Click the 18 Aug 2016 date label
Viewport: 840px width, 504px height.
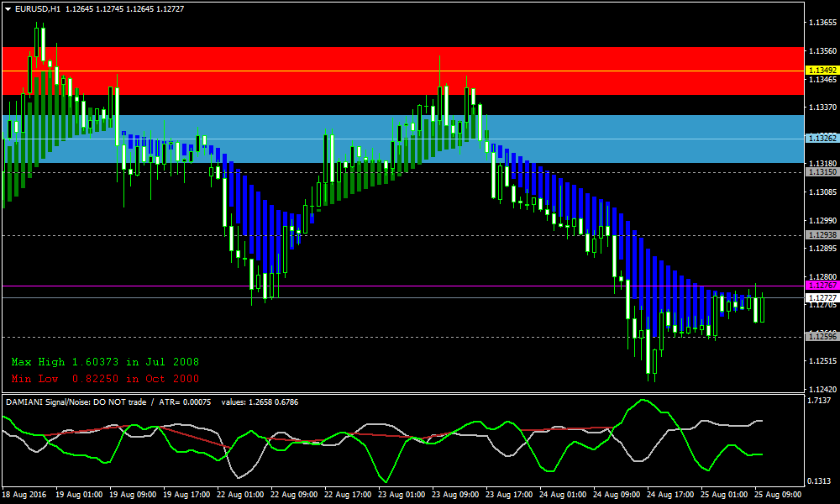click(25, 496)
